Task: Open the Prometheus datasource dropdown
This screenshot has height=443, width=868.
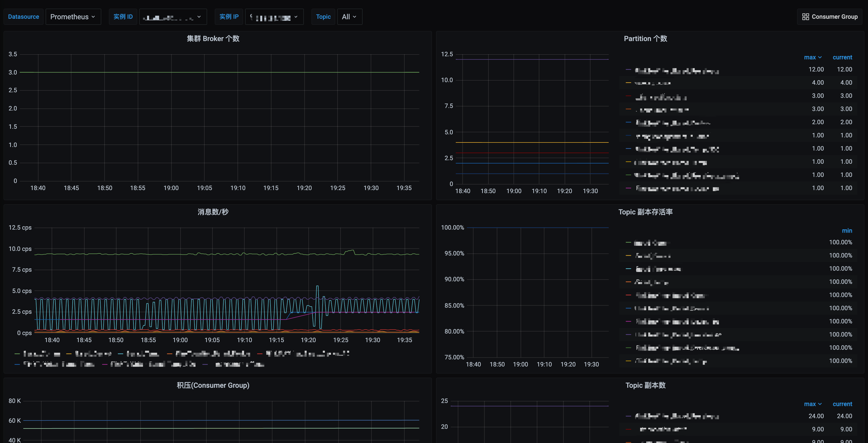Action: click(73, 16)
